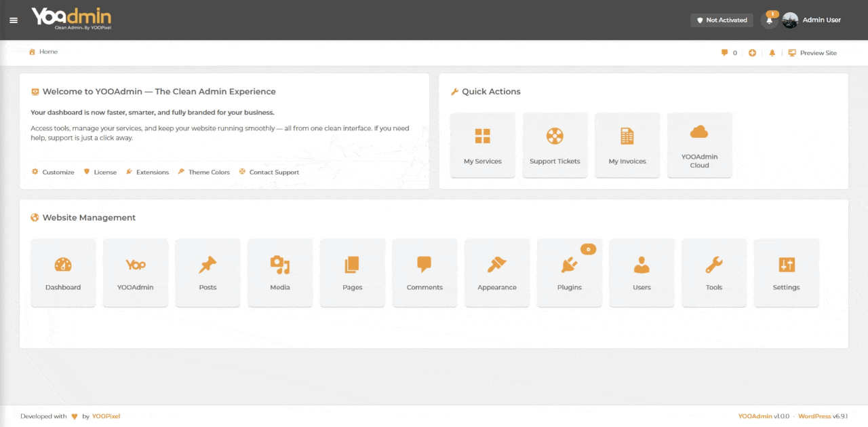This screenshot has height=427, width=868.
Task: Open the Admin User account menu
Action: tap(821, 20)
